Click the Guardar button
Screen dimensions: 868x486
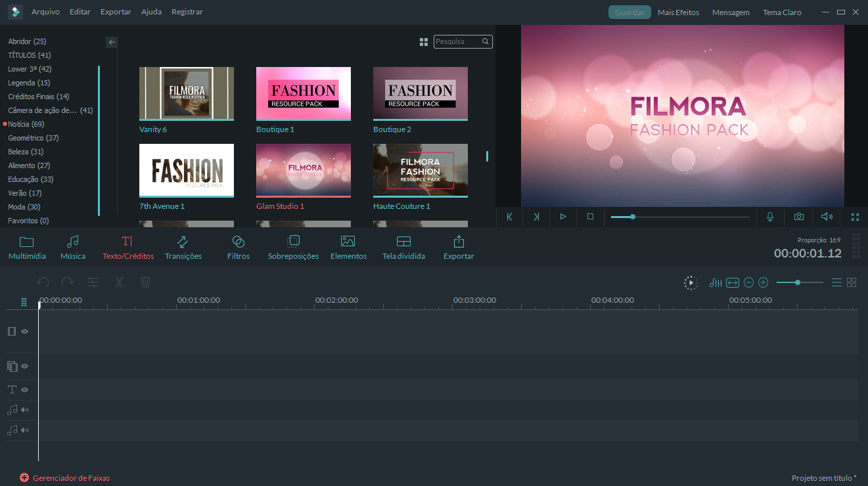click(629, 12)
